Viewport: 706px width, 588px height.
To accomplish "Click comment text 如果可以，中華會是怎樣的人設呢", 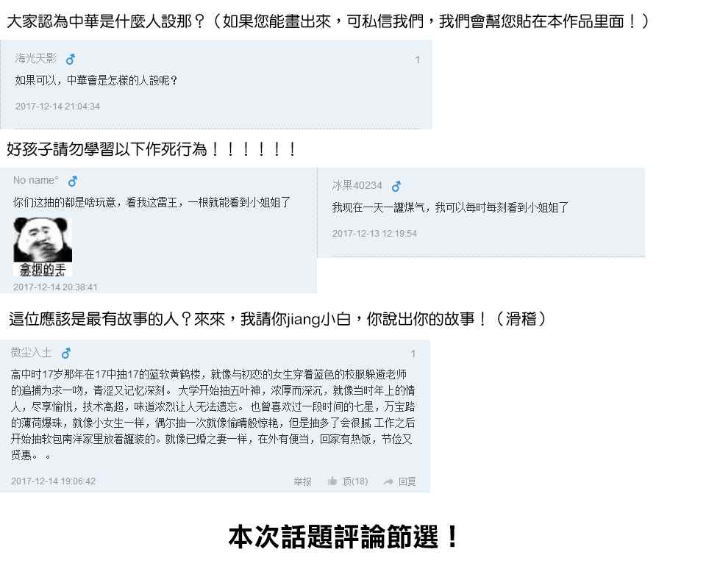I will pyautogui.click(x=96, y=81).
